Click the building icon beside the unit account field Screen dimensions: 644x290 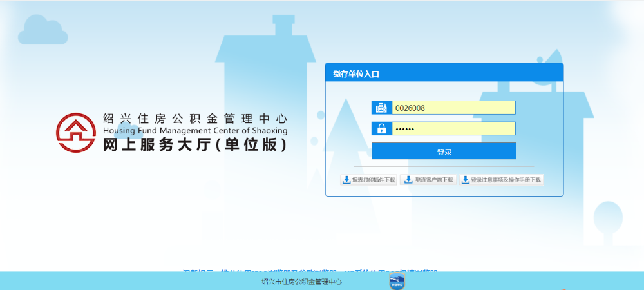tap(381, 108)
